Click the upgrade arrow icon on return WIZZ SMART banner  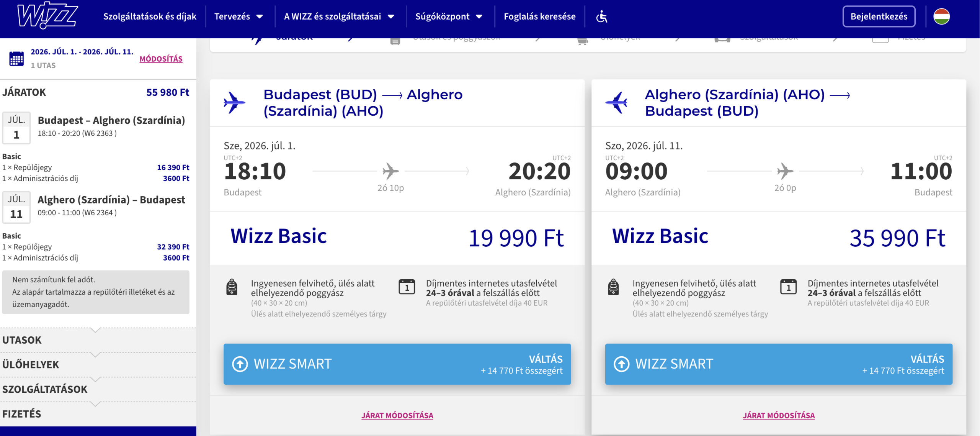pos(621,364)
